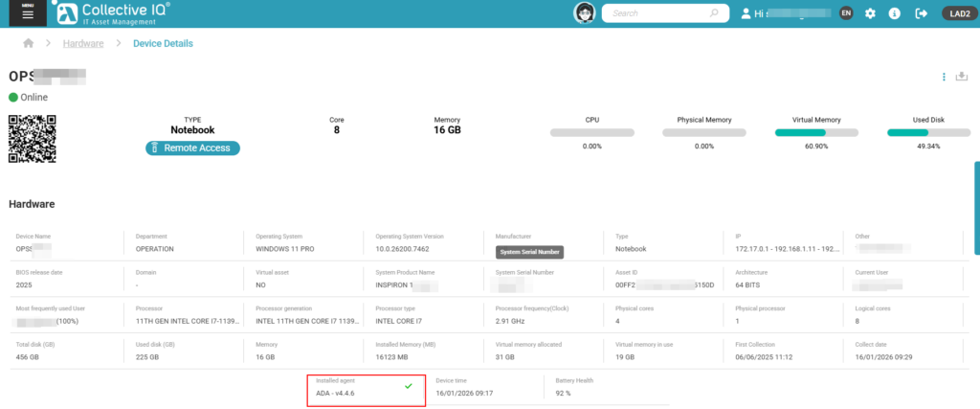
Task: Click the Used Disk usage bar
Action: coord(927,133)
